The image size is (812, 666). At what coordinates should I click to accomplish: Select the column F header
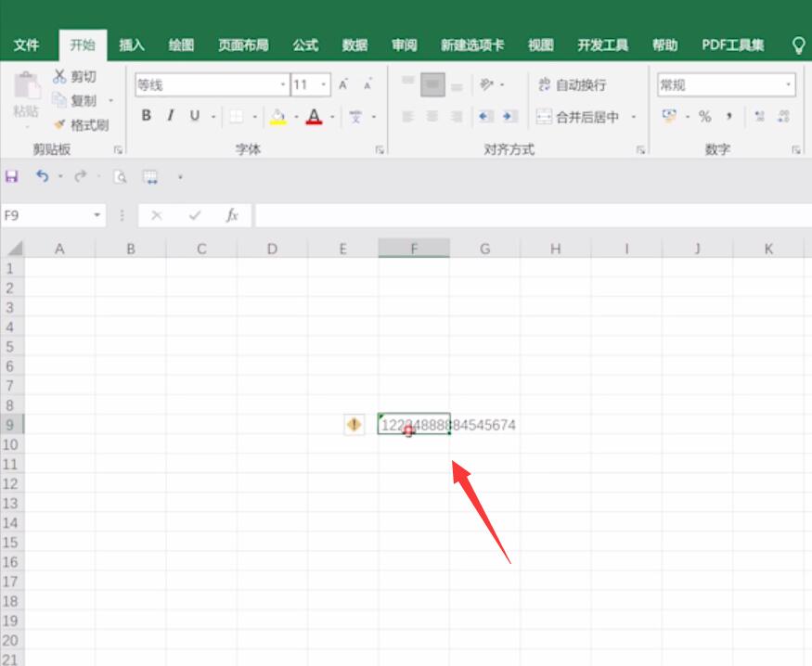pos(414,249)
